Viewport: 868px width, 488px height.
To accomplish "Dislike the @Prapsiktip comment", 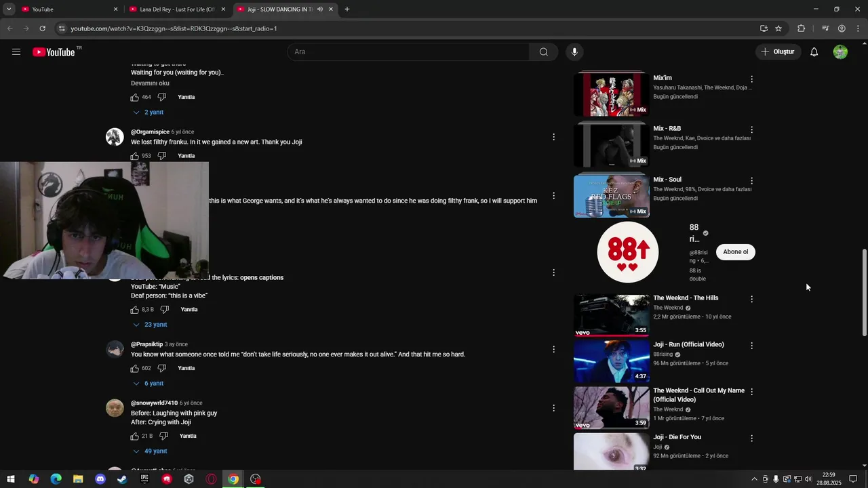I will [161, 369].
